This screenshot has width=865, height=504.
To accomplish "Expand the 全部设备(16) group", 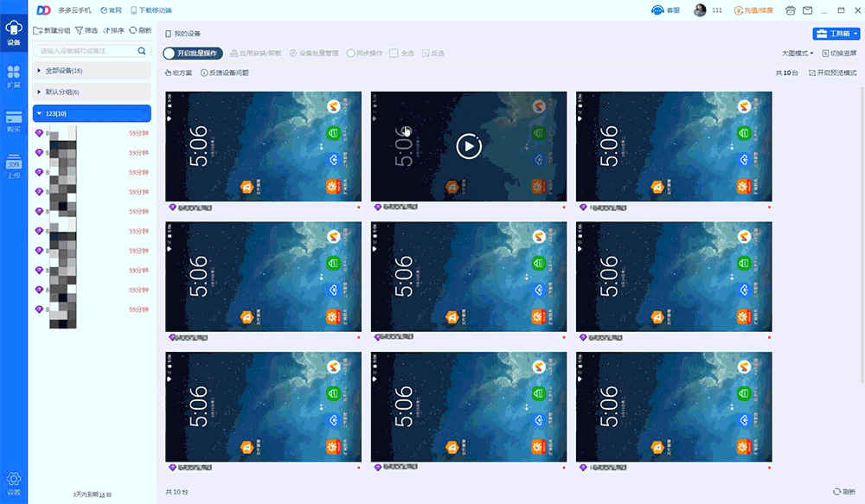I will coord(92,71).
